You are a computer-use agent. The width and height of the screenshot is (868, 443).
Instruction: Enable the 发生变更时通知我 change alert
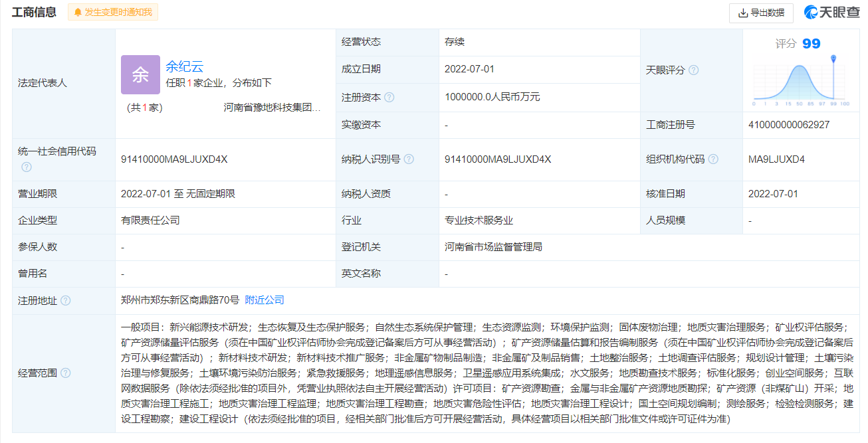pos(113,12)
